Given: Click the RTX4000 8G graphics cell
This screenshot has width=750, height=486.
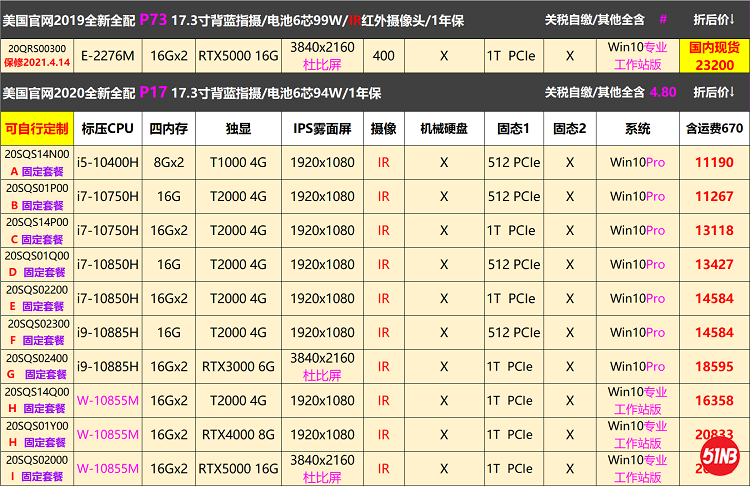Looking at the screenshot, I should point(237,434).
